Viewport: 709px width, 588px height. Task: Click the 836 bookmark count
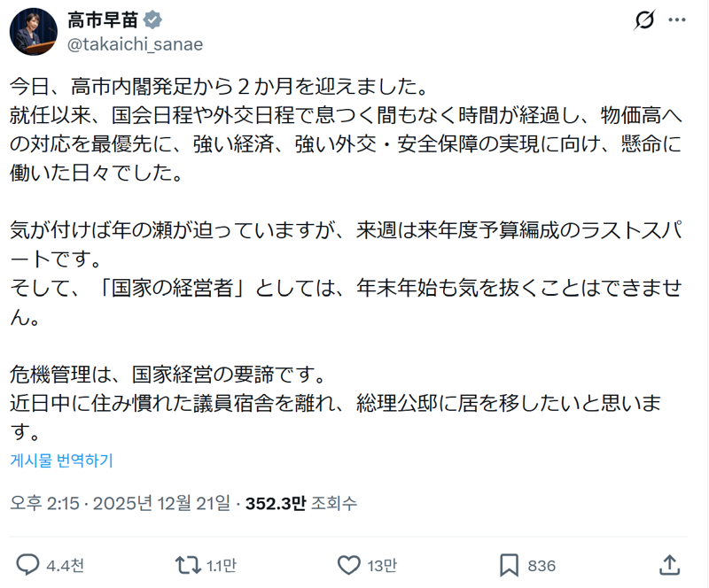pos(541,566)
